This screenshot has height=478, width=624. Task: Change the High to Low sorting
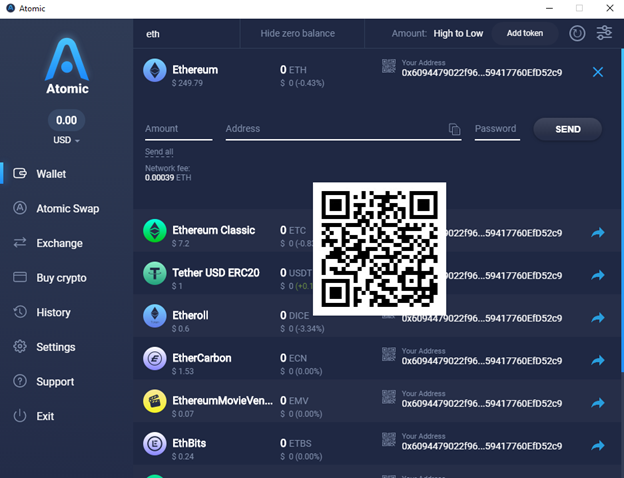tap(458, 33)
